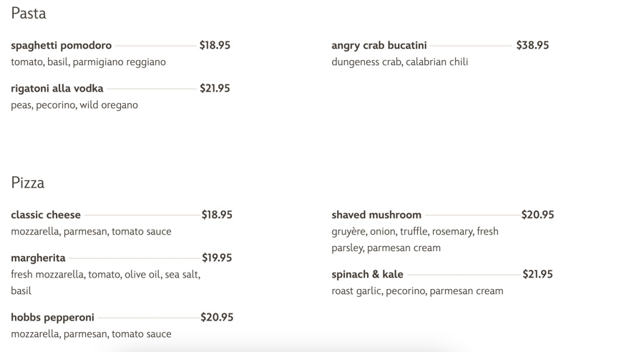Click the Pasta section heading
Viewport: 644px width, 352px height.
[29, 13]
